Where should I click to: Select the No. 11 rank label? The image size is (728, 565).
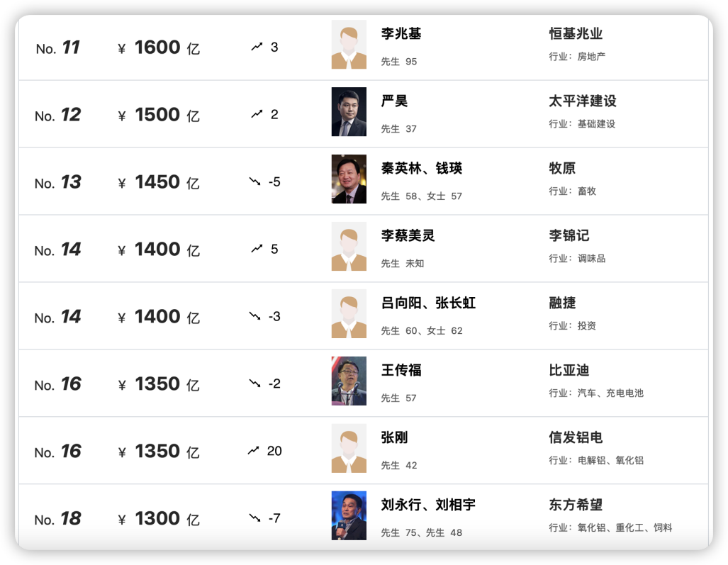point(58,47)
